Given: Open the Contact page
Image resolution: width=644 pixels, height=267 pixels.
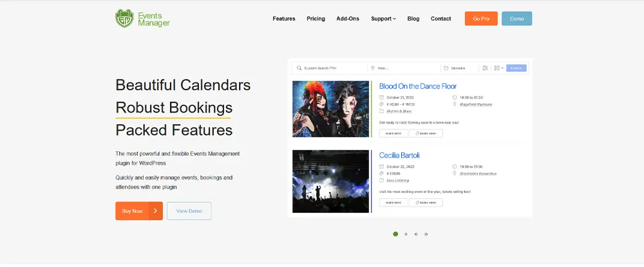Looking at the screenshot, I should (440, 19).
